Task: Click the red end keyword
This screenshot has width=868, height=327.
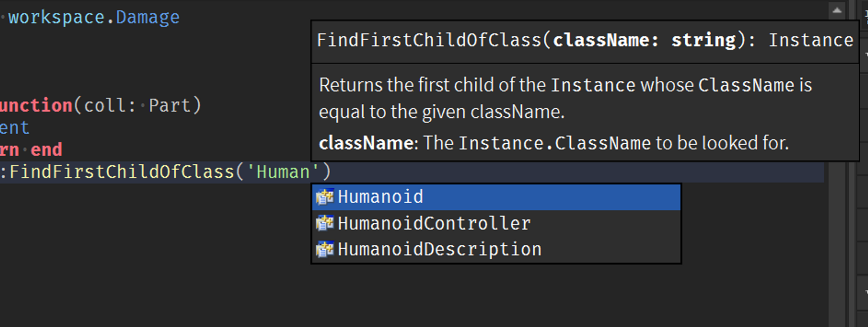Action: click(x=46, y=150)
